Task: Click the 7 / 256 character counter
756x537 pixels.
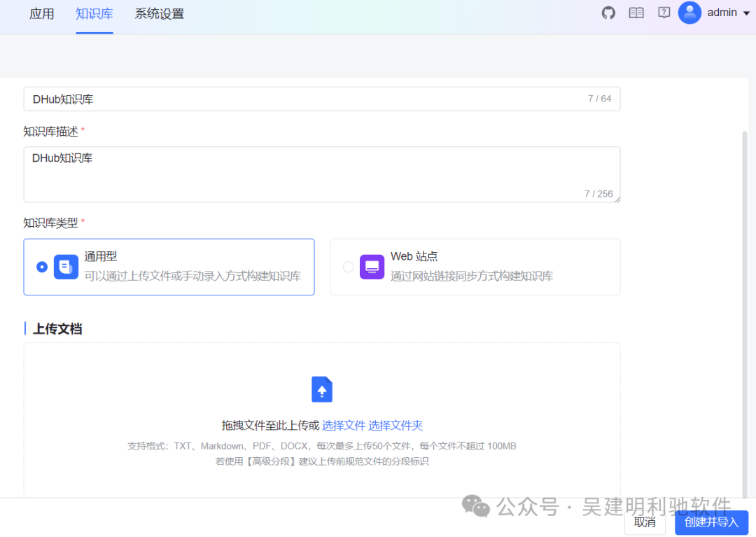Action: 598,194
